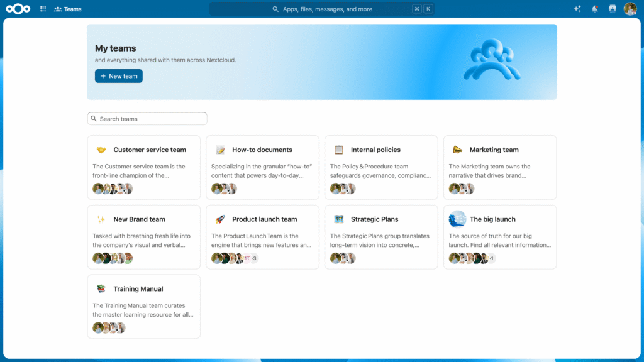Open the How-to documents team title

click(262, 150)
